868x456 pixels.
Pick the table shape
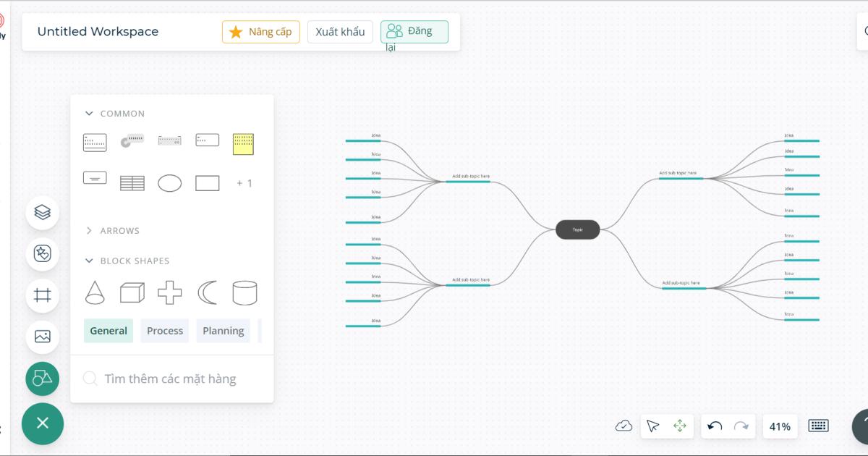pos(132,183)
